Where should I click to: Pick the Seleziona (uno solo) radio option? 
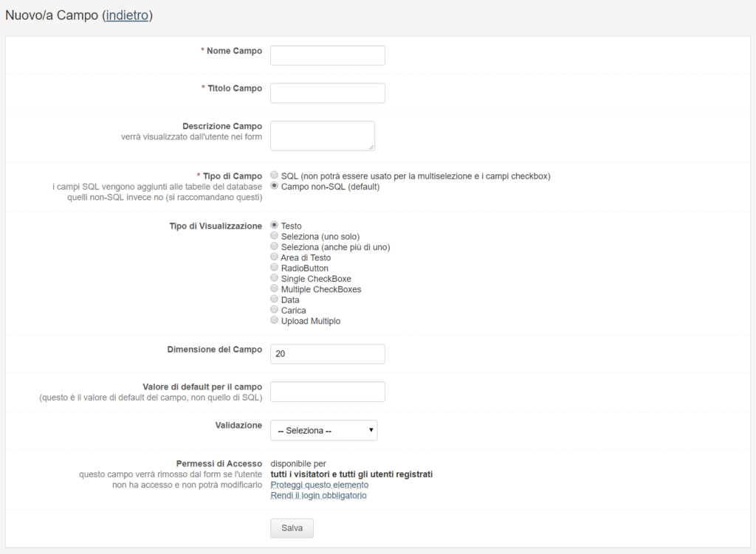275,236
